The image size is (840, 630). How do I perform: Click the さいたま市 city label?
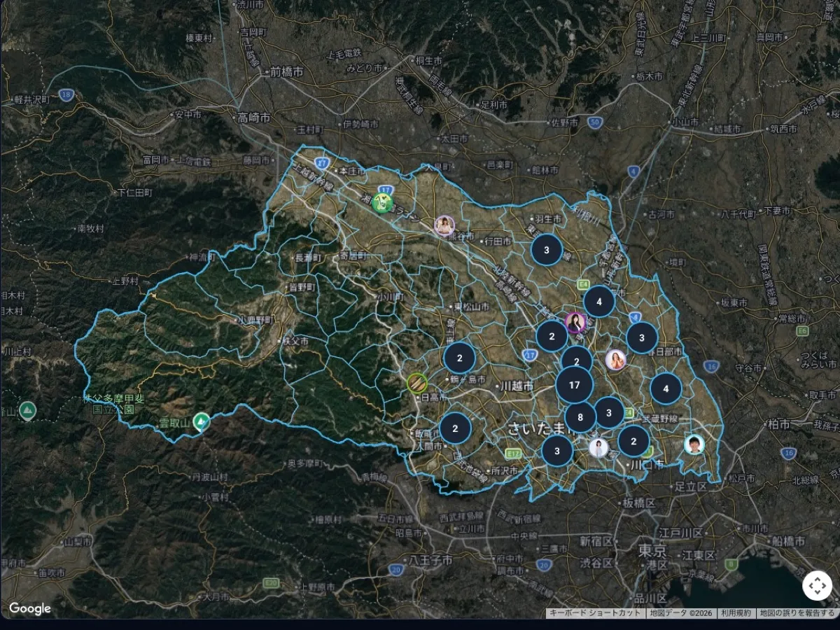click(542, 430)
